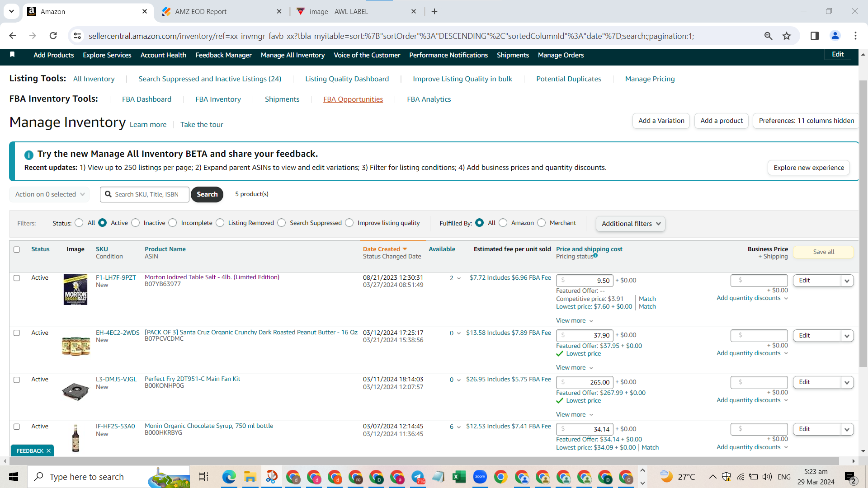Close the FEEDBACK tab with its X

click(48, 451)
